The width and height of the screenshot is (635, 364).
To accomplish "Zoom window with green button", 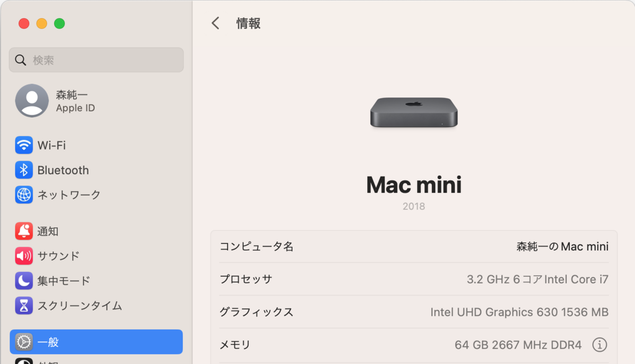I will (60, 23).
